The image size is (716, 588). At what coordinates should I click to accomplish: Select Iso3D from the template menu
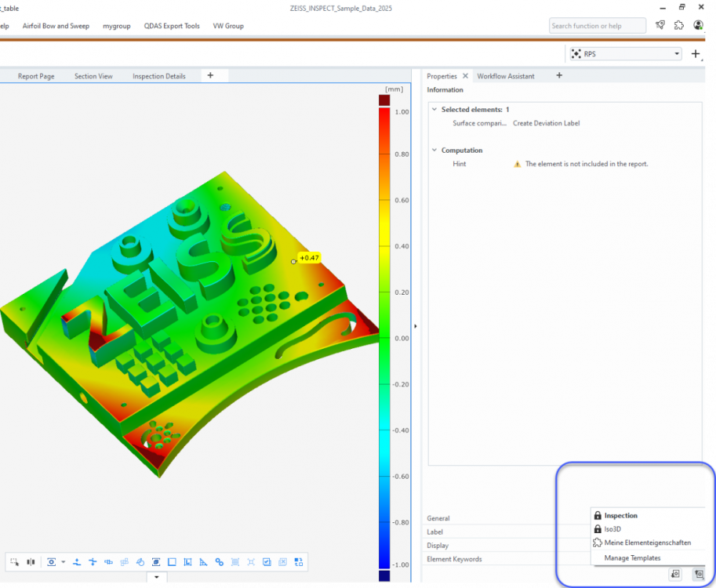tap(612, 529)
